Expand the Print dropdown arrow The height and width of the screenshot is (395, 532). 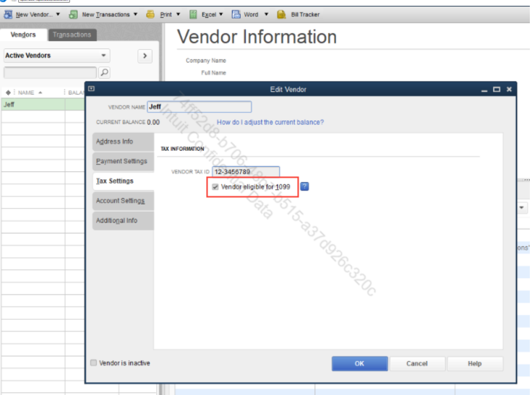click(178, 14)
